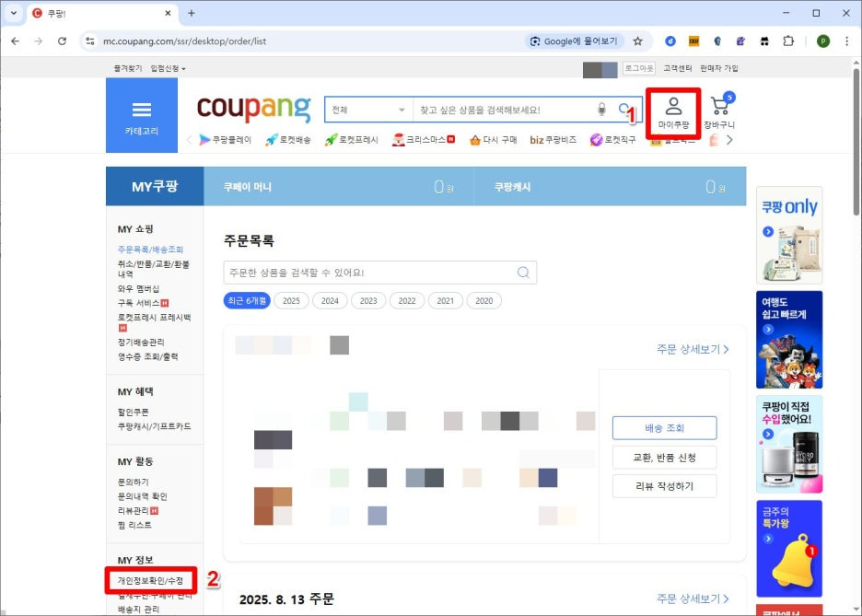Screen dimensions: 862x616
Task: Select the 최근 6개월 filter
Action: coord(247,300)
